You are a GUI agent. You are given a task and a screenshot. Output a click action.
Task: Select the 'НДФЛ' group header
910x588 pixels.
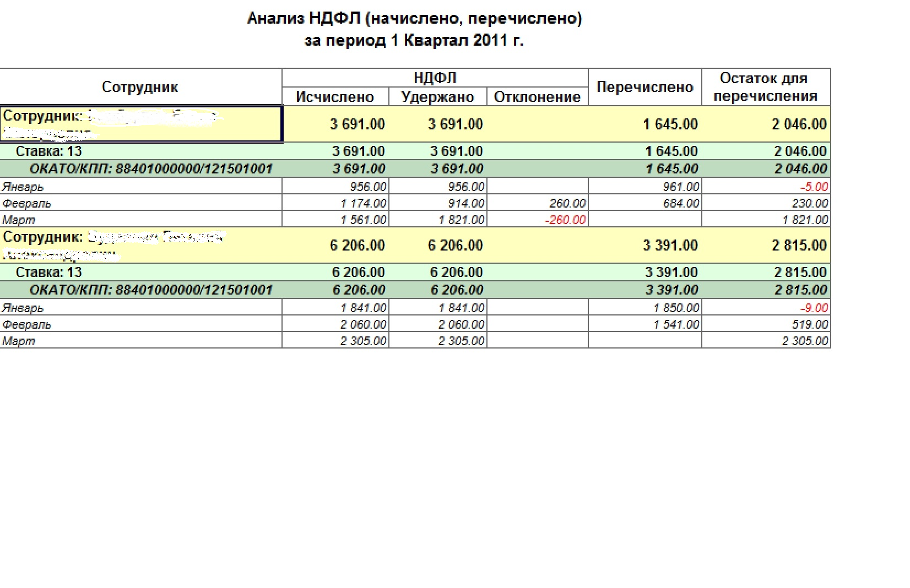pos(435,78)
